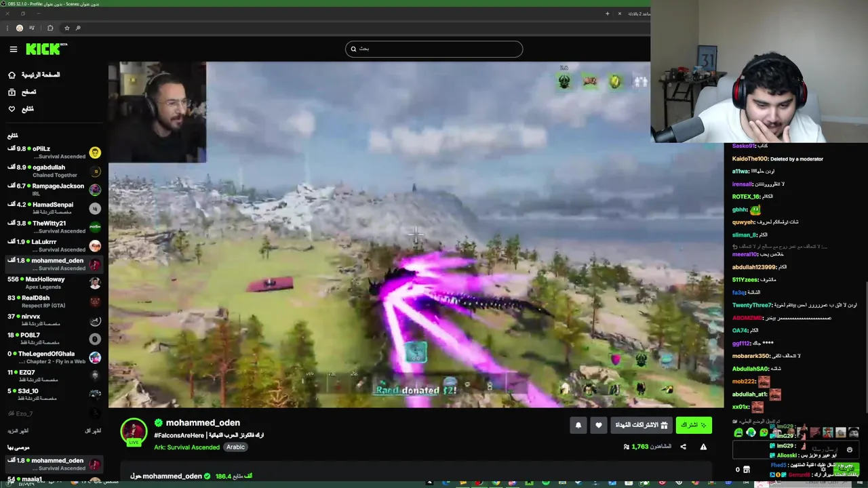Open the Following heart sidebar item

coord(21,108)
